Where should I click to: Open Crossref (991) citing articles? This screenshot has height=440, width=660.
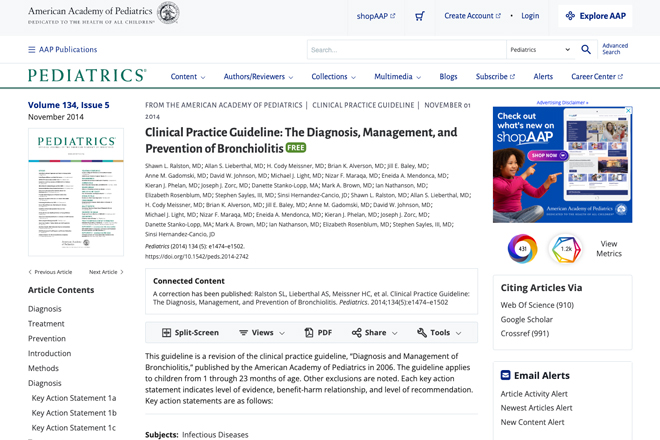point(525,333)
